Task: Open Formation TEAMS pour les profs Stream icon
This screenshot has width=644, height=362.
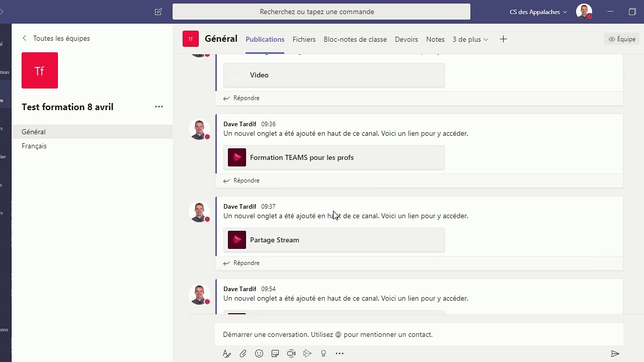Action: (237, 157)
